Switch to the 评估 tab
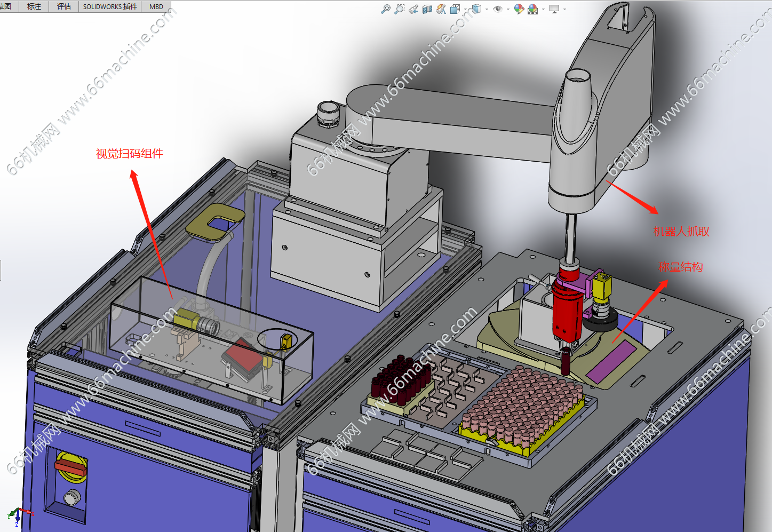The image size is (772, 532). (64, 6)
